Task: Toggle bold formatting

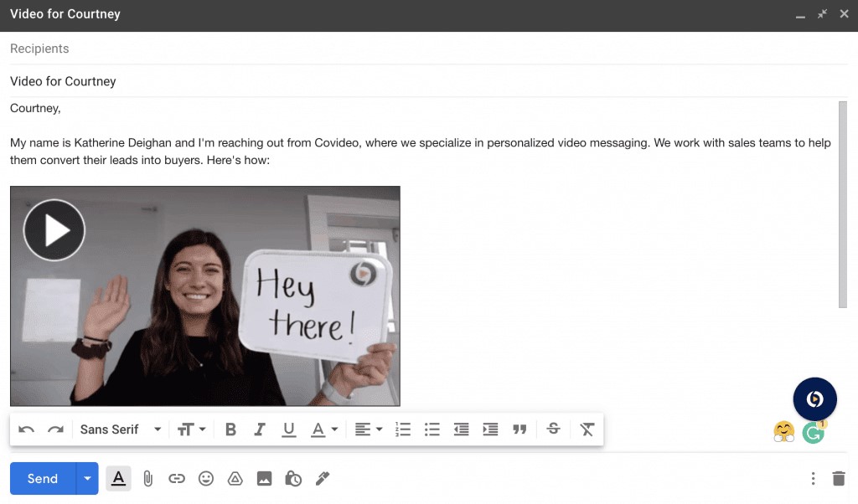Action: (x=230, y=429)
